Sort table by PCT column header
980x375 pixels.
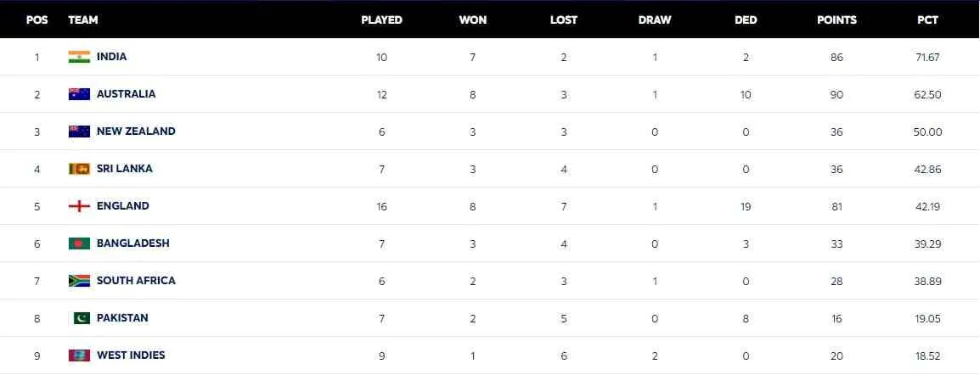tap(927, 20)
